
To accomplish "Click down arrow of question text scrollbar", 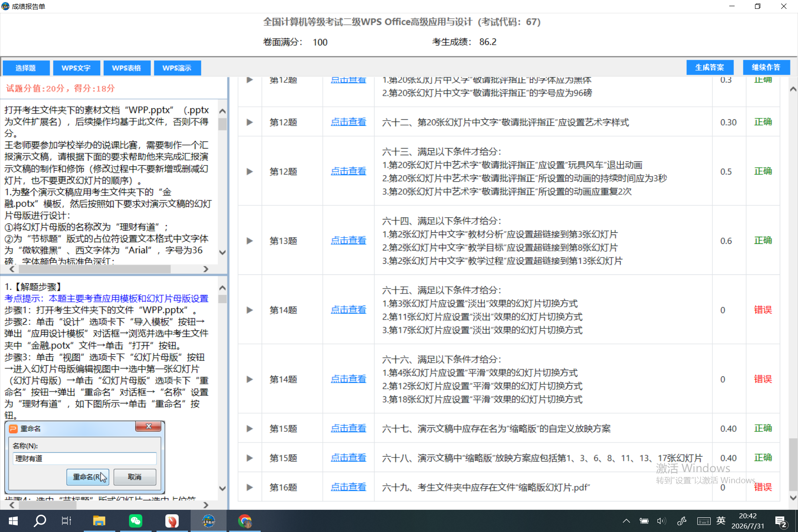I will (223, 252).
